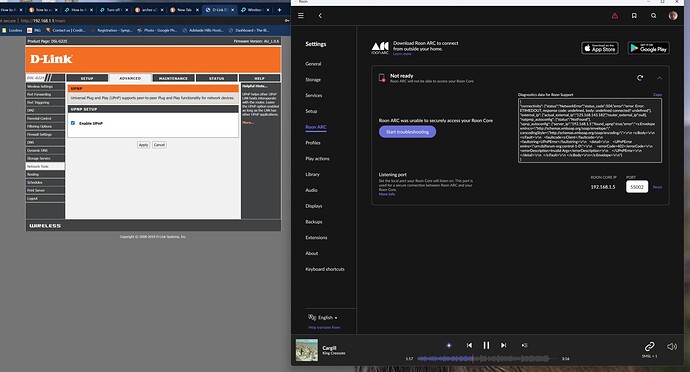
Task: Open the Roon hamburger menu
Action: [301, 16]
